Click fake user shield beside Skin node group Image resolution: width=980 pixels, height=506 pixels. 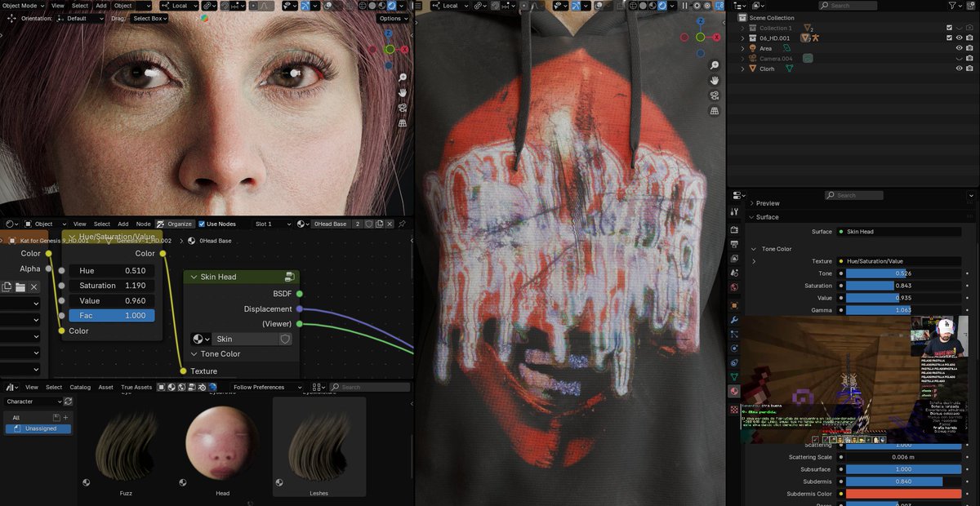coord(285,339)
